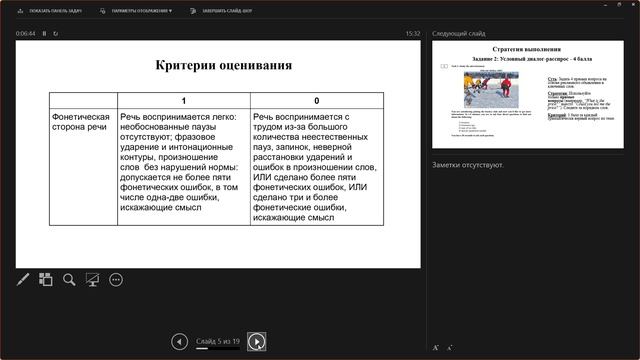Increase notes text size
The width and height of the screenshot is (640, 360).
[436, 348]
